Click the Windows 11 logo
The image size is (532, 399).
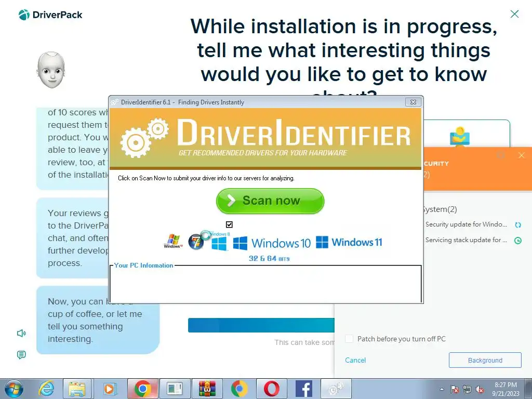pyautogui.click(x=349, y=242)
